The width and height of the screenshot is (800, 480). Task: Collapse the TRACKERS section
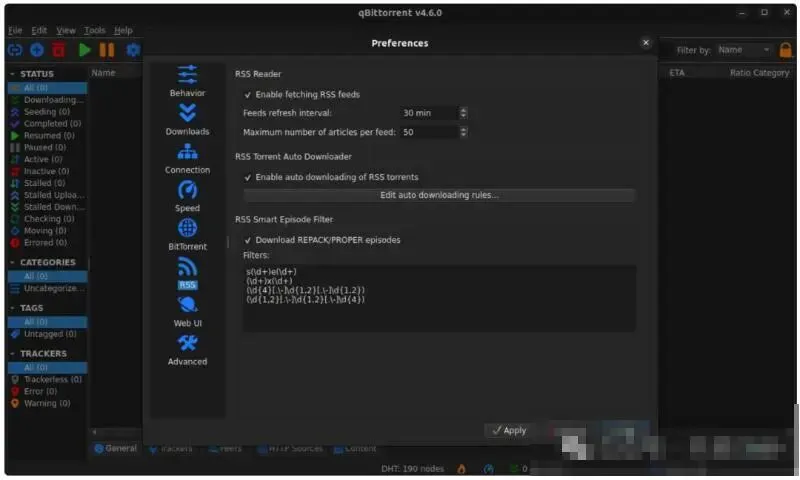point(12,353)
